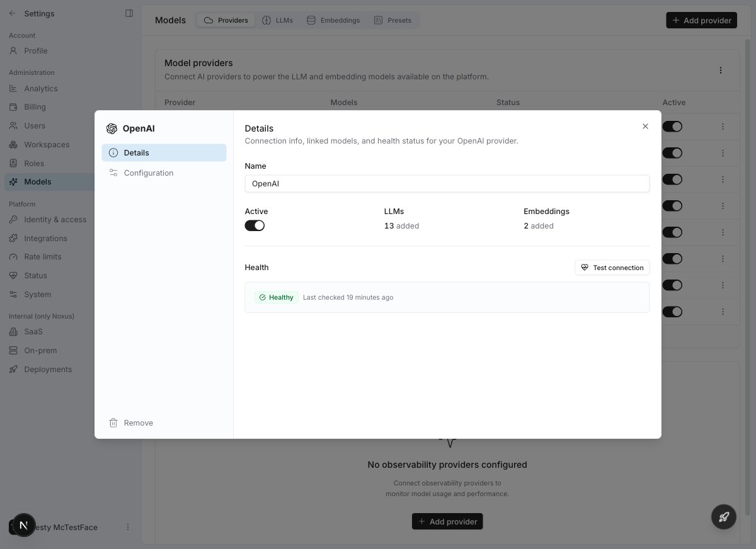Click the round N logo badge
The width and height of the screenshot is (756, 549).
coord(24,525)
